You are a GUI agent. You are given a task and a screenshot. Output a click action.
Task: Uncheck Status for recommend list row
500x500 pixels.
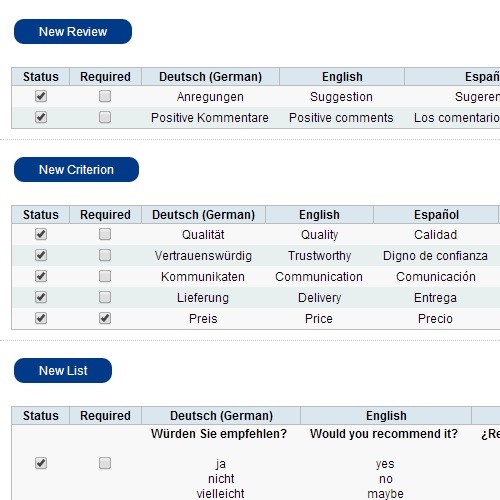pos(41,463)
